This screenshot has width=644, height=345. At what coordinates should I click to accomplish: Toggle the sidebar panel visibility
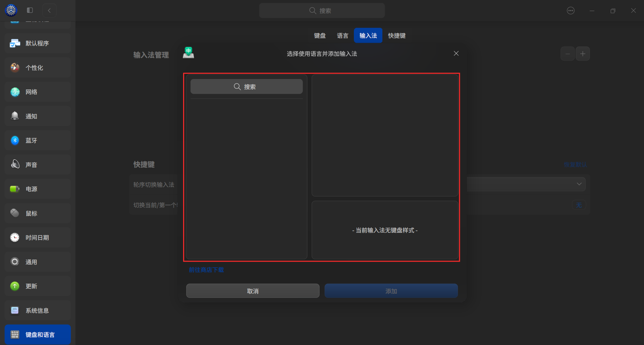pyautogui.click(x=30, y=10)
